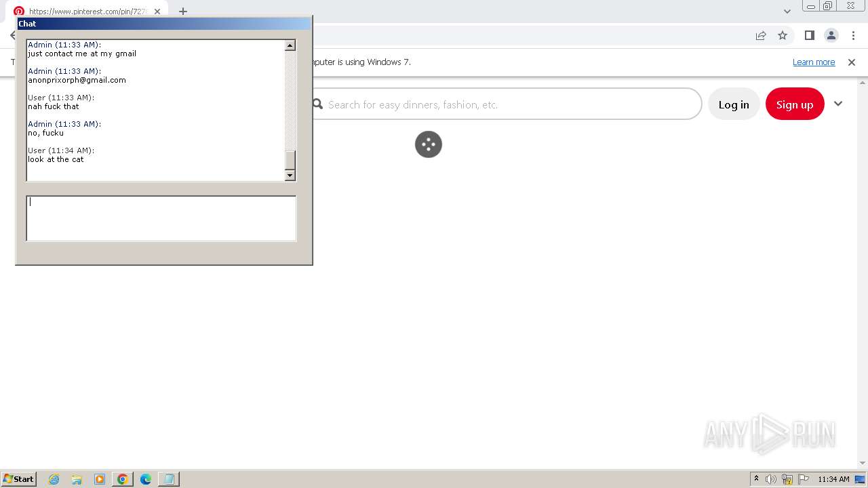Show hidden system tray icons
This screenshot has width=868, height=488.
point(757,479)
